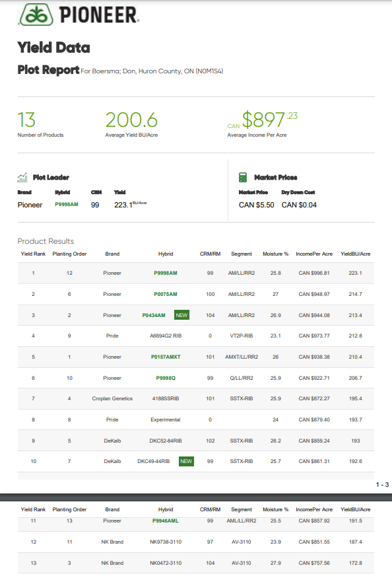Screen dimensions: 392x580
Task: Click the CAN $879.40 income cell
Action: tap(314, 419)
